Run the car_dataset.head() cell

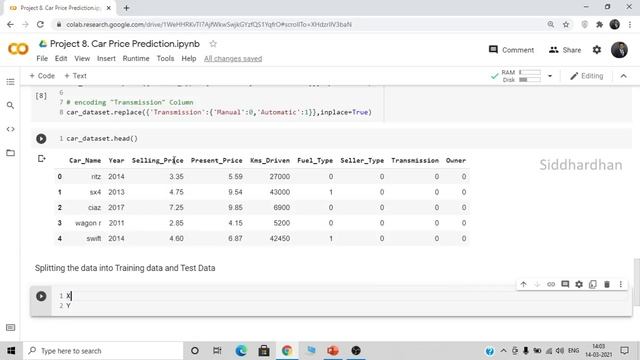coord(41,138)
